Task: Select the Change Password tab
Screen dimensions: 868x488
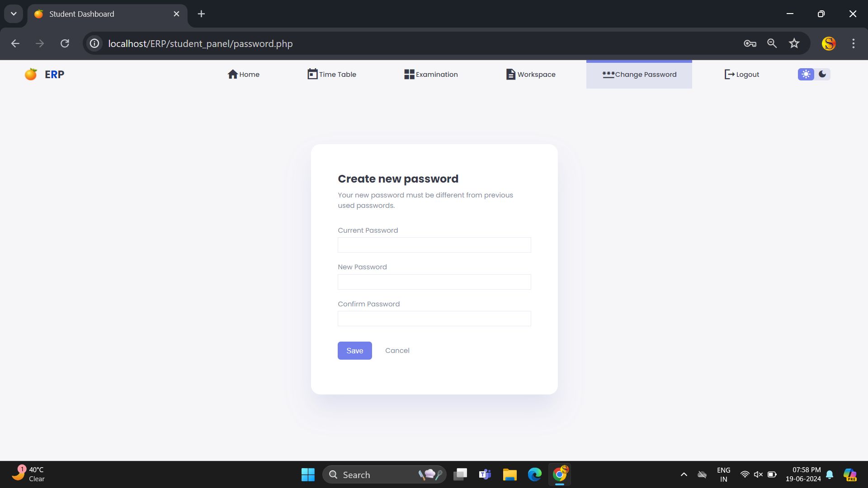Action: pos(639,75)
